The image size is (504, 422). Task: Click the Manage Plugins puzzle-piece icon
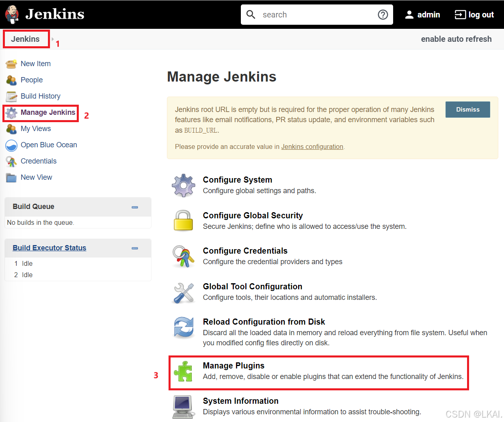183,370
